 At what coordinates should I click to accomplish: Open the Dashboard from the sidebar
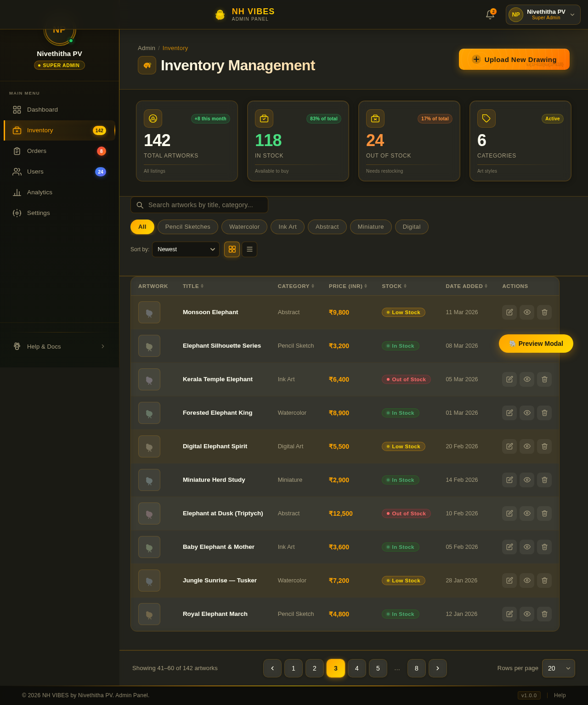[x=42, y=110]
